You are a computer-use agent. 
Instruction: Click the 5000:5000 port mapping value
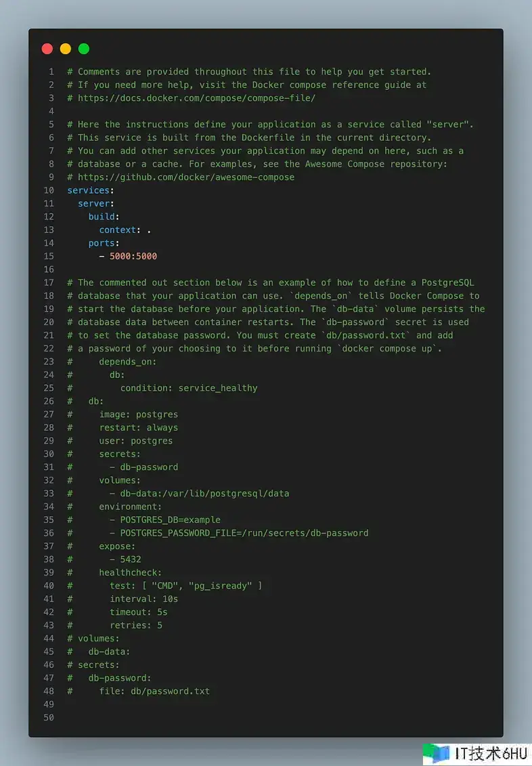click(133, 257)
